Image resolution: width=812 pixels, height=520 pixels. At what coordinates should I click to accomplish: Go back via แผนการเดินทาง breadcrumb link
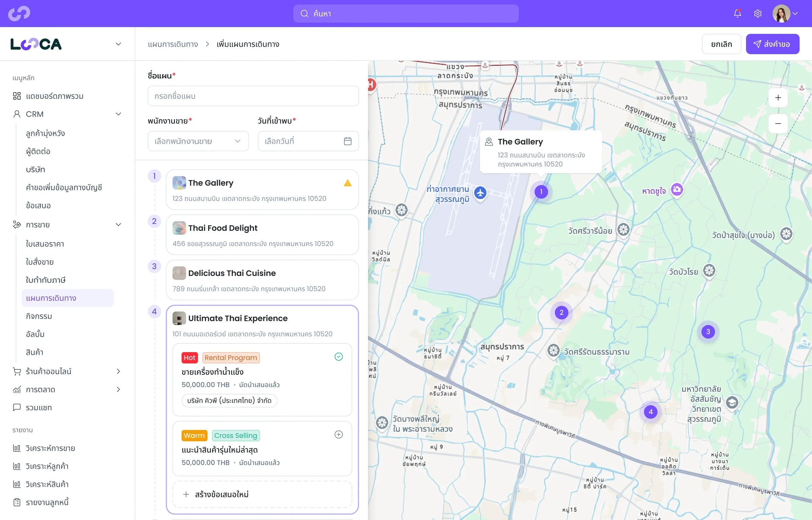173,44
